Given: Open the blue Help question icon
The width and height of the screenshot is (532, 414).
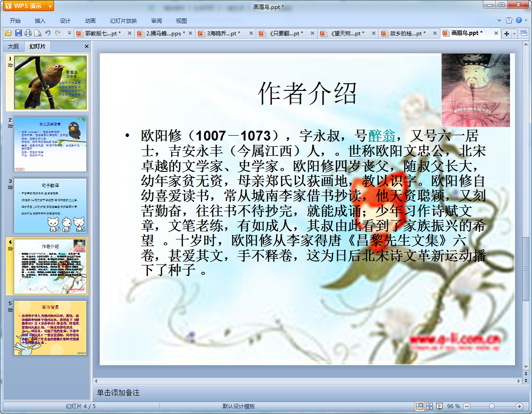Looking at the screenshot, I should (519, 21).
